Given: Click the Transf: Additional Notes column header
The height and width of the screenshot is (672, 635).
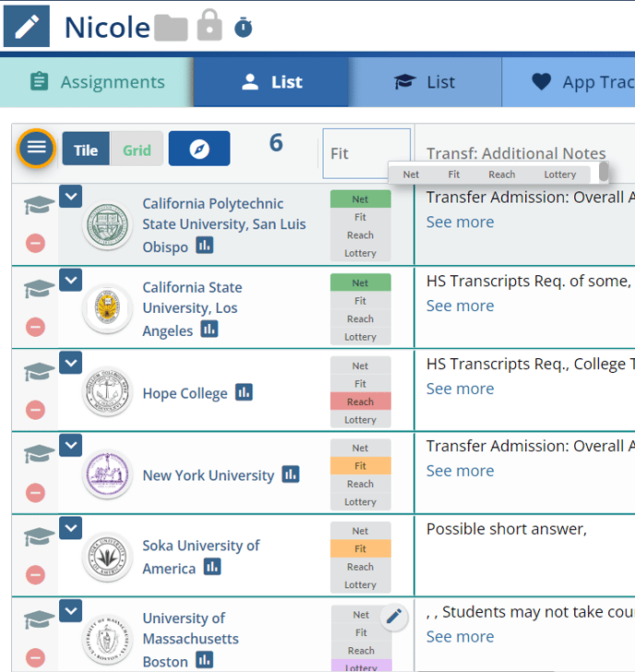Looking at the screenshot, I should point(516,153).
